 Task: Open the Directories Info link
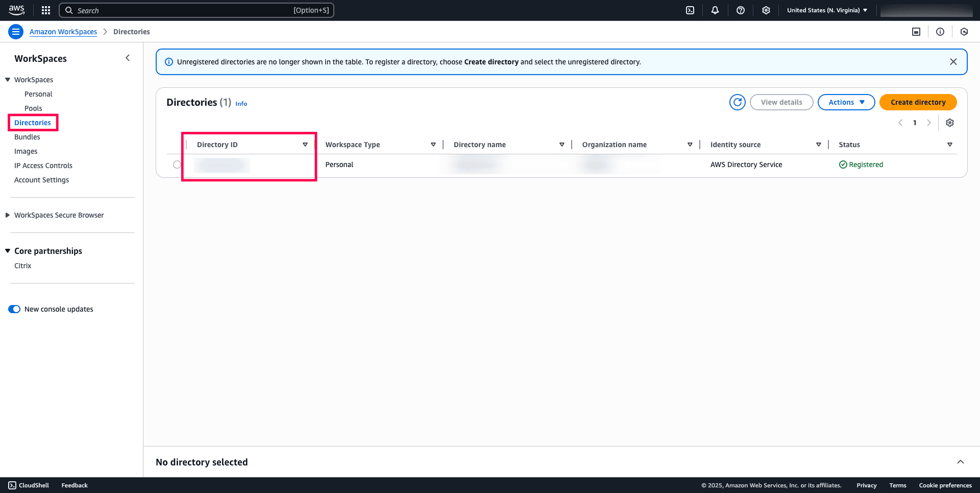coord(241,104)
